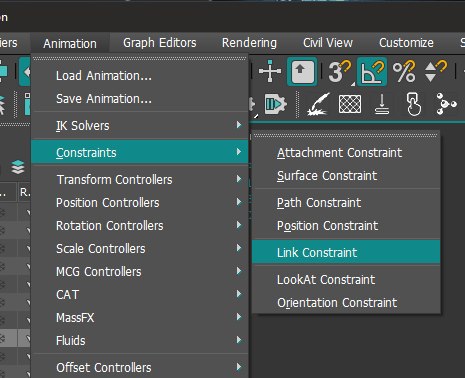Toggle Spinner Snap icon
This screenshot has height=378, width=465.
click(x=436, y=71)
